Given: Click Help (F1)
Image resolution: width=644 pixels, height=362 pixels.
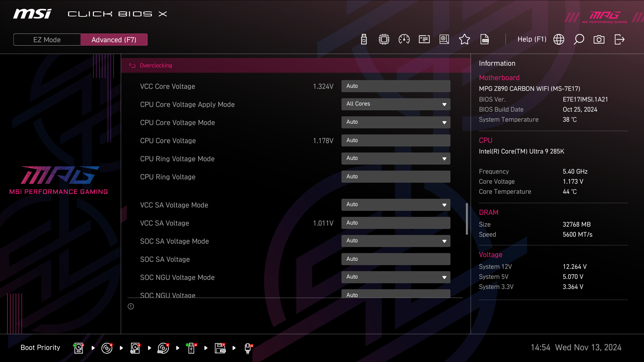Looking at the screenshot, I should pyautogui.click(x=532, y=40).
